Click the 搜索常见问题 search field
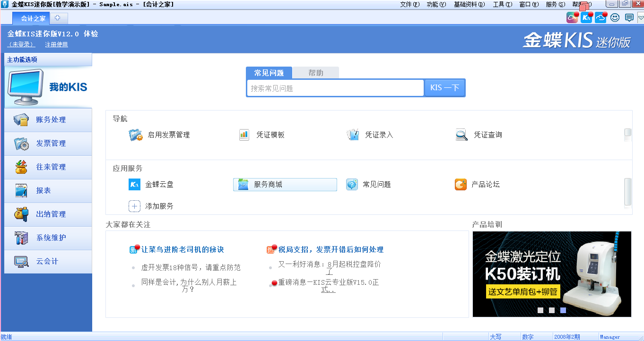Viewport: 644px width, 341px height. [x=335, y=88]
